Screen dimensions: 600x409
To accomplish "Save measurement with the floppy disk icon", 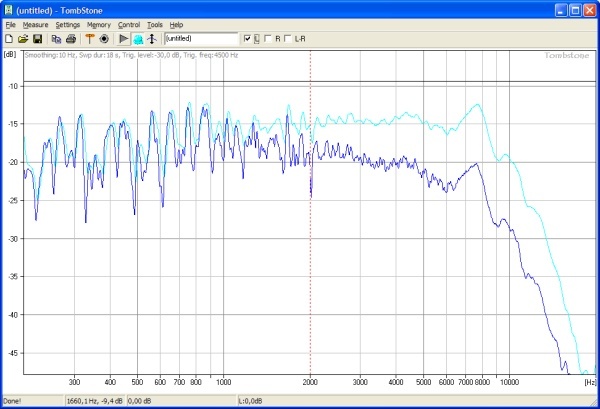I will tap(38, 39).
